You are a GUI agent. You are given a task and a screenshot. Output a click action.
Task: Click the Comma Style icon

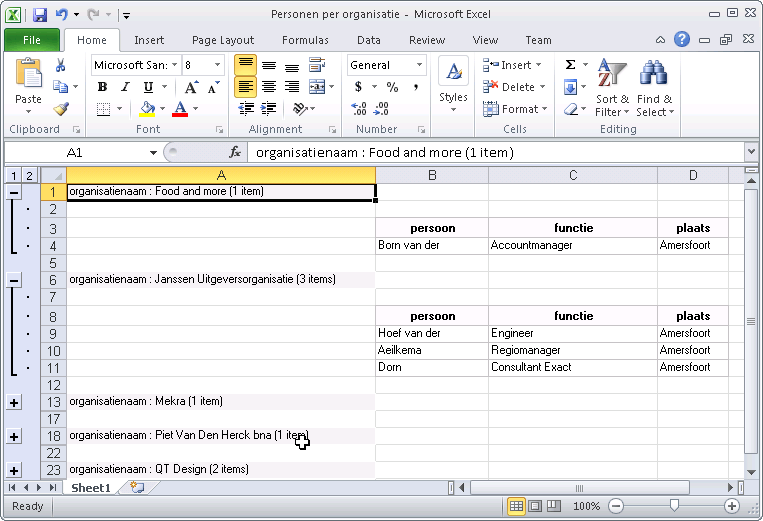pos(416,87)
